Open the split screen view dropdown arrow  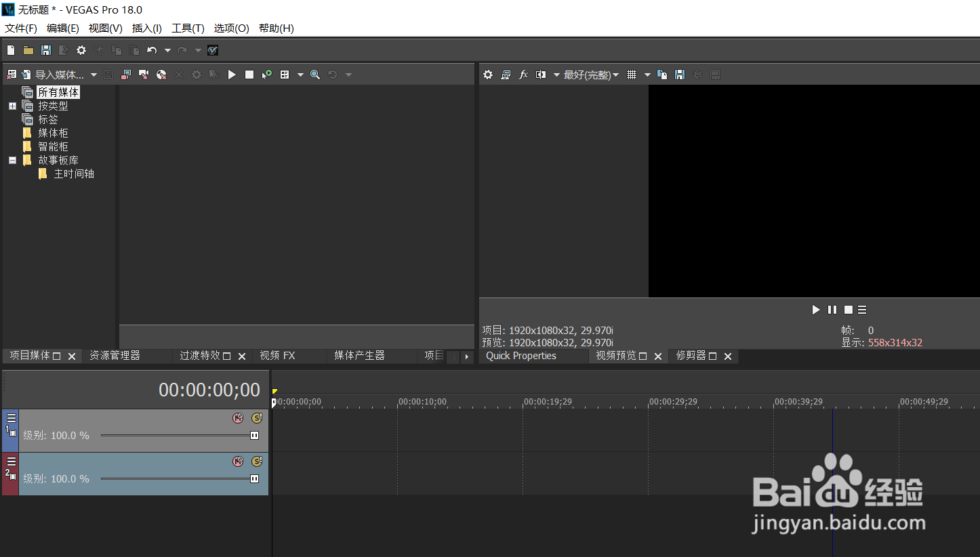coord(556,75)
